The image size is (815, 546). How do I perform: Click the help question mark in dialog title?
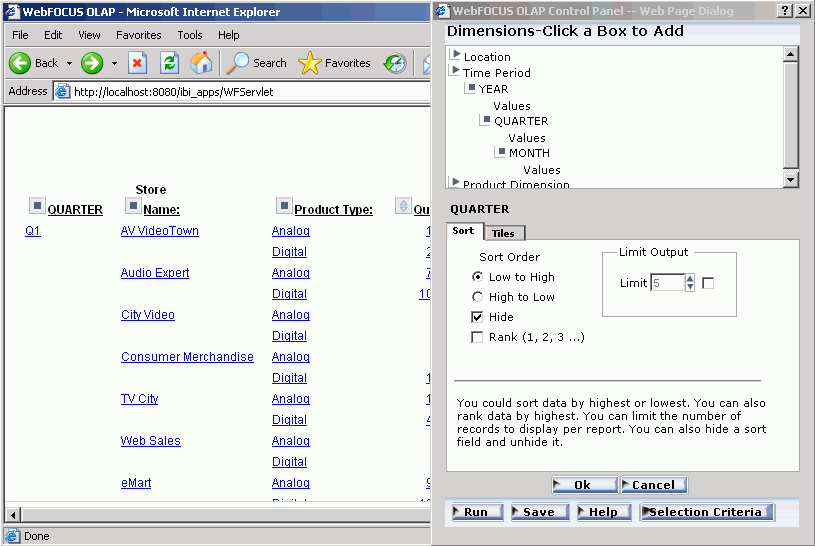pyautogui.click(x=785, y=10)
